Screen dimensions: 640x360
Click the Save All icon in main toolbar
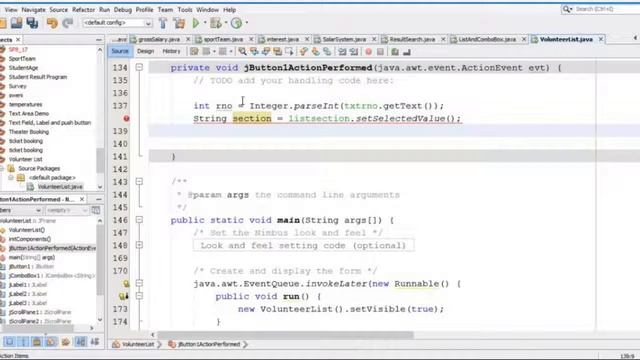tap(32, 23)
